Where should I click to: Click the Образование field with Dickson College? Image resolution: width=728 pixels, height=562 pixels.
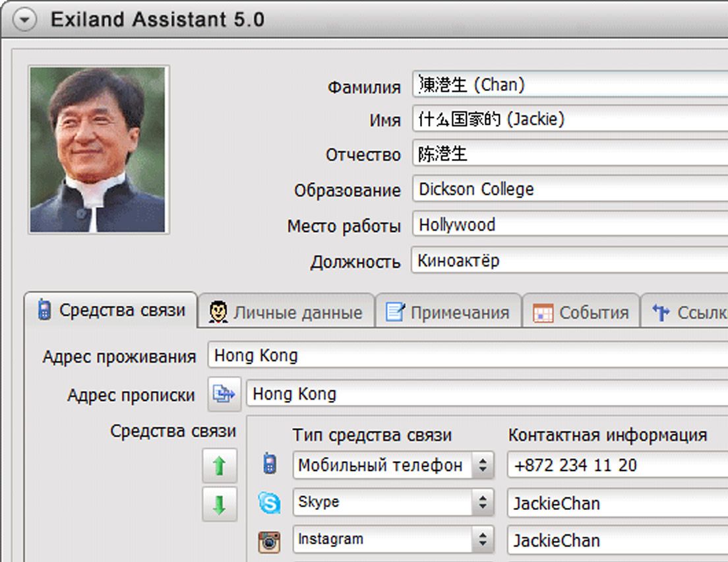(571, 189)
